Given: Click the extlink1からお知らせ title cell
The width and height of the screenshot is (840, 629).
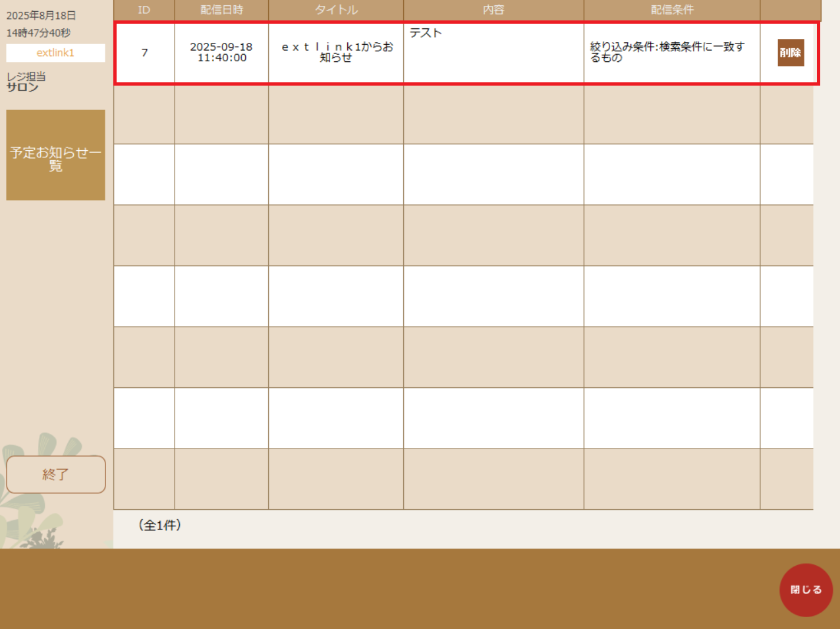Looking at the screenshot, I should click(x=335, y=53).
